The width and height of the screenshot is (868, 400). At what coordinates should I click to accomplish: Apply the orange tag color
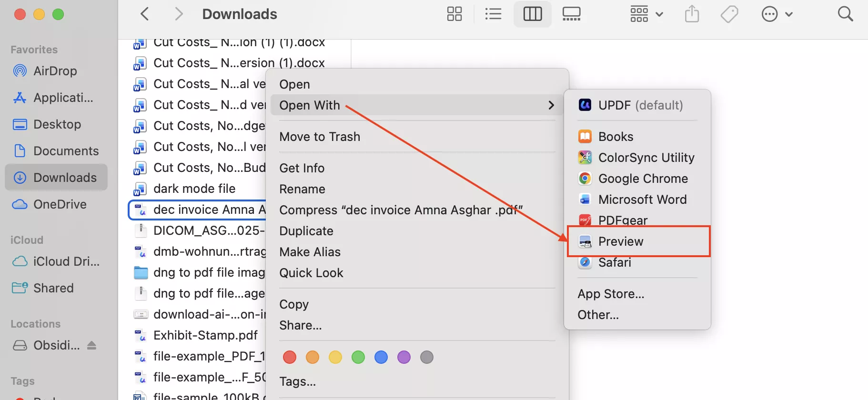[313, 357]
